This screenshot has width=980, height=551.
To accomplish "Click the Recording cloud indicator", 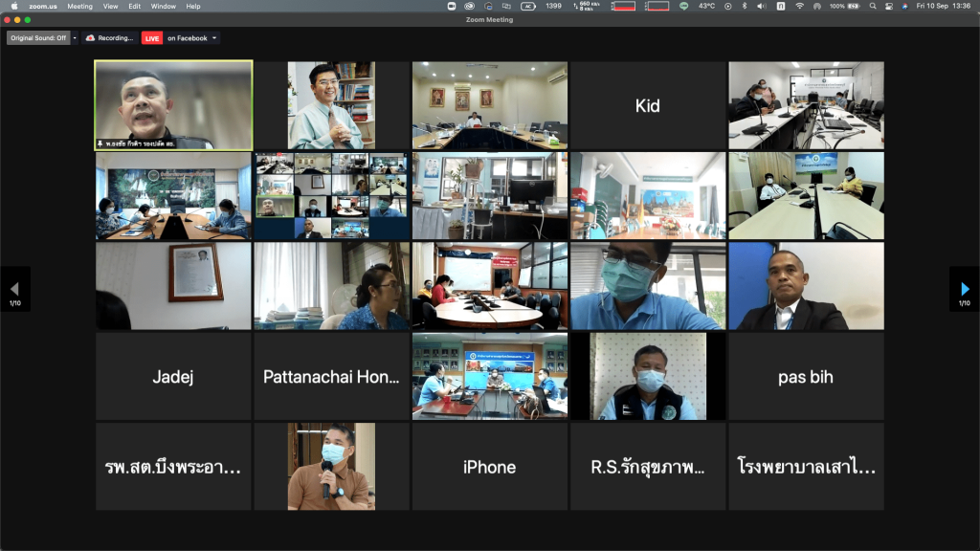I will pyautogui.click(x=109, y=38).
